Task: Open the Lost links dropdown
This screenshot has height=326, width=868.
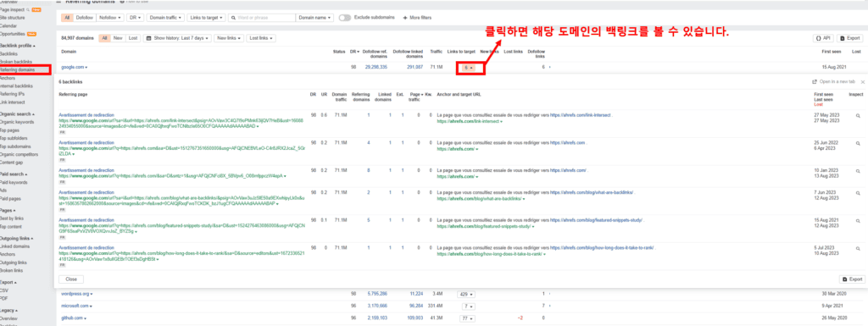Action: coord(261,38)
